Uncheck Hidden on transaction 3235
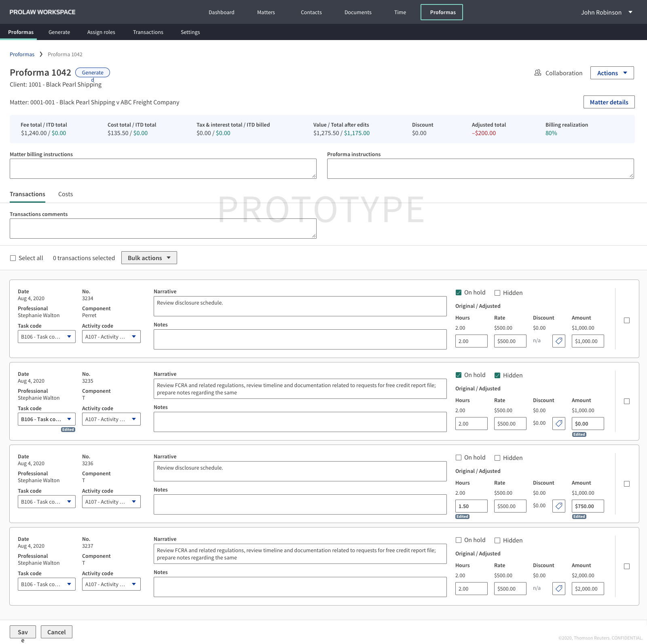Screen dimensions: 647x644 point(497,375)
